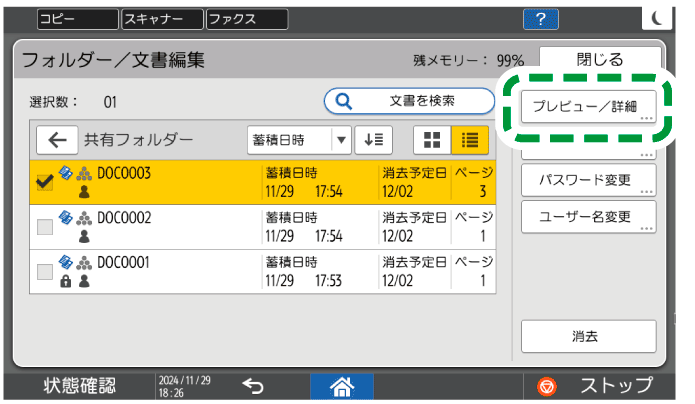Open the help question mark icon
Viewport: 695px width, 404px height.
pos(540,19)
